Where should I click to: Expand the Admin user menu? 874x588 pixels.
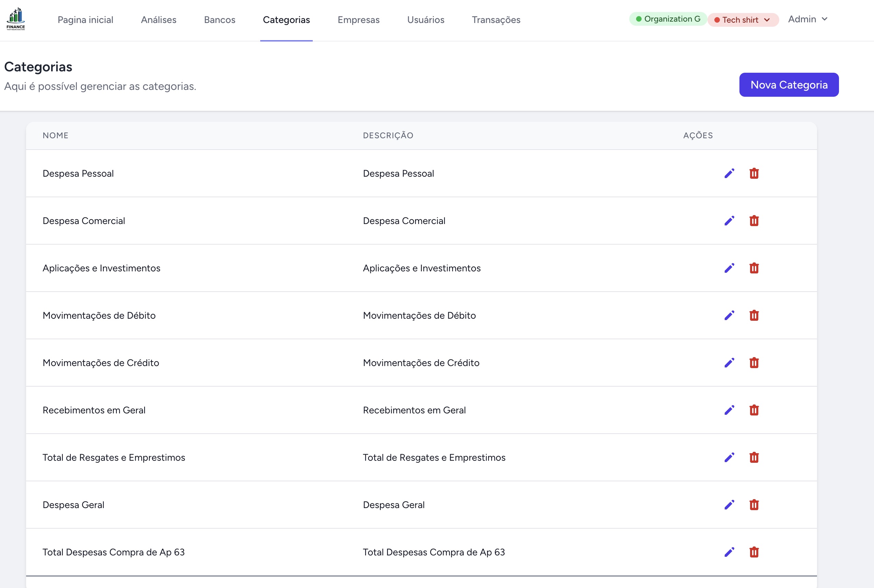coord(808,19)
